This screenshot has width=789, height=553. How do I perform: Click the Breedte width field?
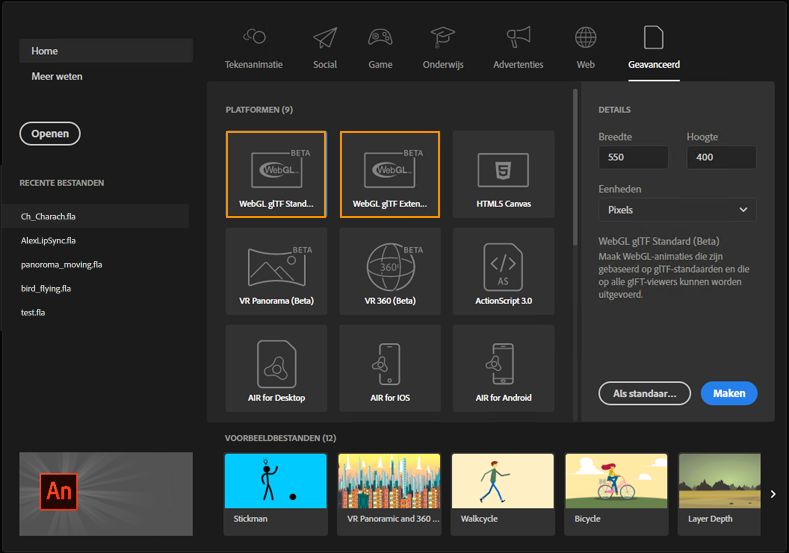(x=634, y=157)
